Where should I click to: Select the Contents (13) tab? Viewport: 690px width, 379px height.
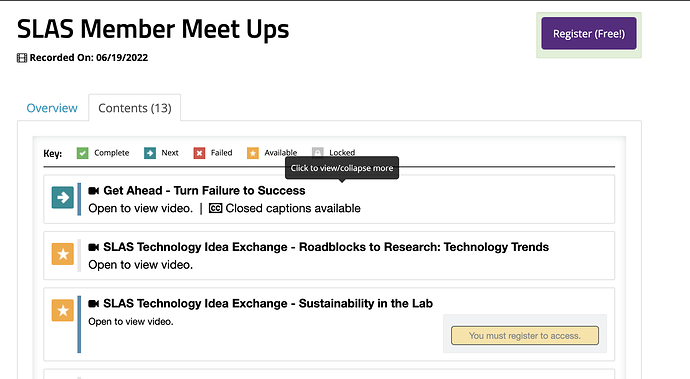point(135,108)
